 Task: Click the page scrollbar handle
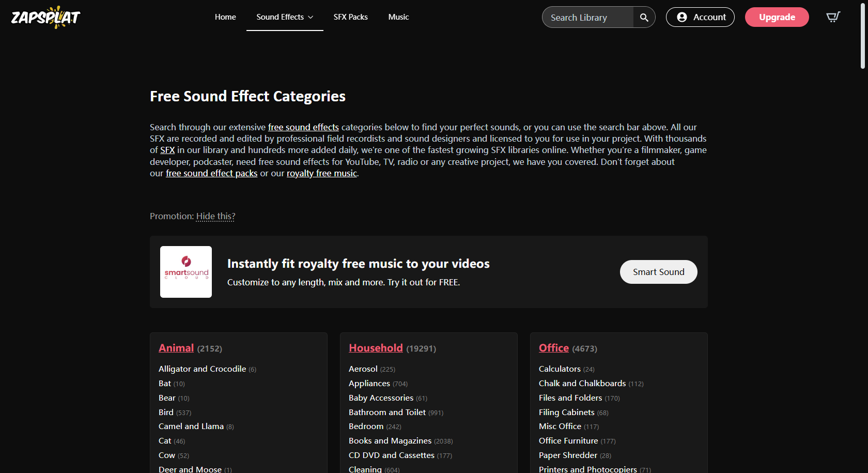(862, 34)
